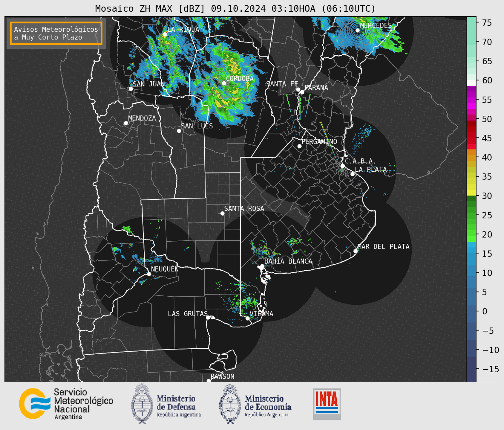
Task: Click the Avisos Meteorológicos a Muy Corto Plazo box
Action: tap(56, 33)
